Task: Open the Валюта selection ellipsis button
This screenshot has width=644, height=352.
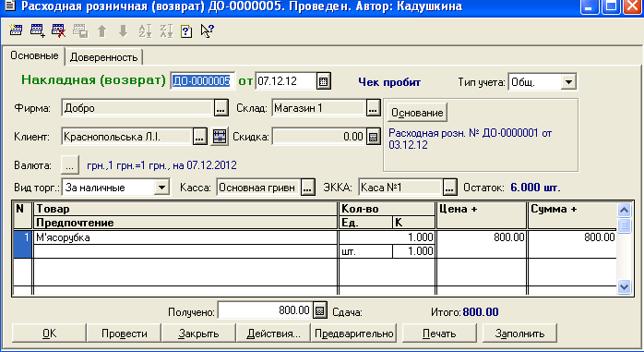Action: pos(70,165)
